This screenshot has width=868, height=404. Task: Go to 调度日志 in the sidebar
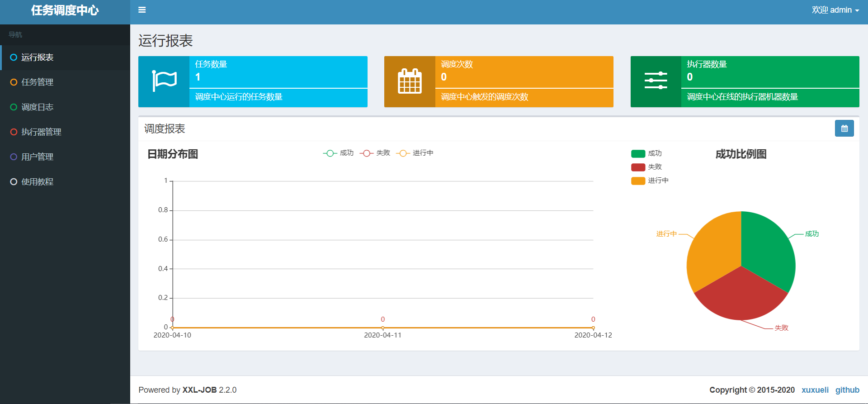point(65,107)
